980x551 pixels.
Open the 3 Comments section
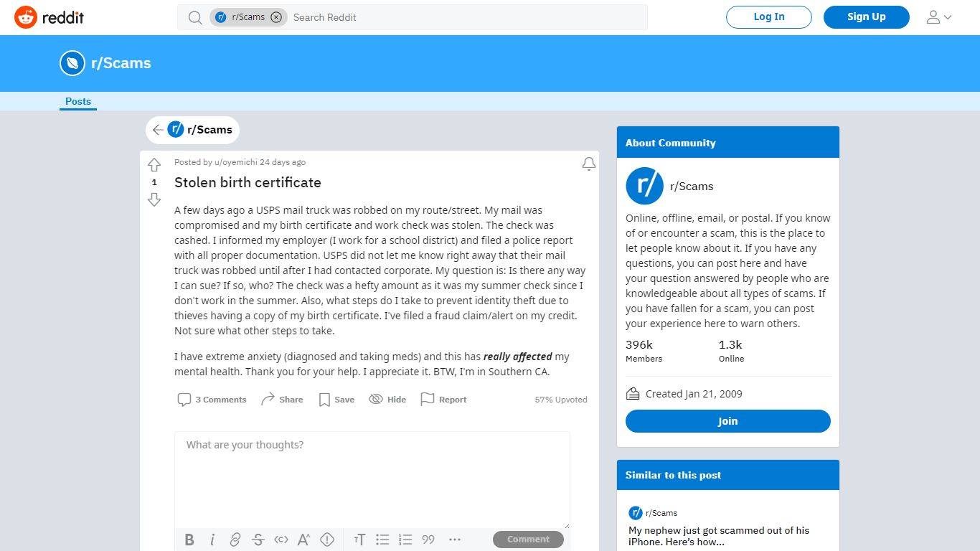tap(212, 400)
